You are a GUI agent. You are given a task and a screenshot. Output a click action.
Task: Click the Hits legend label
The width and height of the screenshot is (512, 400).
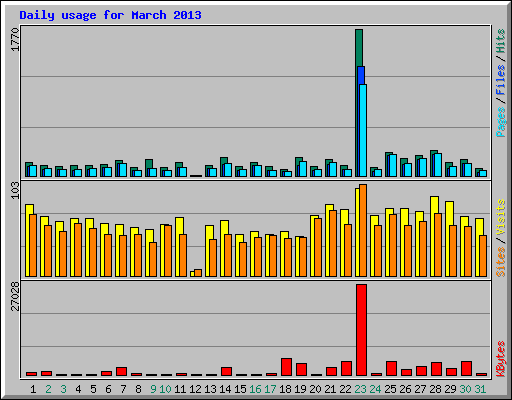[501, 41]
